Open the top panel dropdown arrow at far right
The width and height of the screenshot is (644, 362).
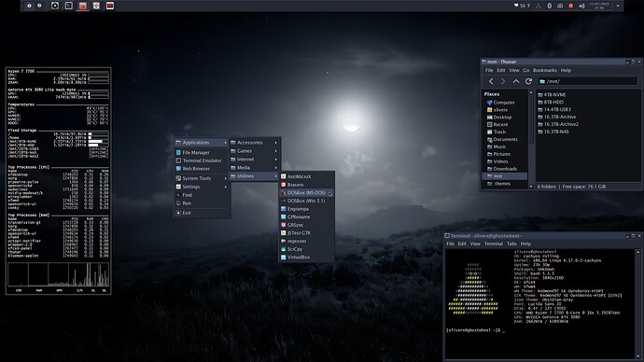pos(618,6)
